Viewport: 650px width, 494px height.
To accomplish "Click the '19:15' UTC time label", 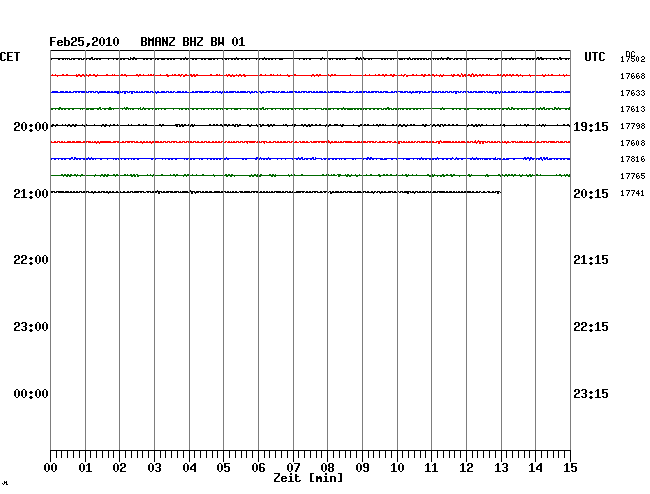I will click(x=591, y=127).
